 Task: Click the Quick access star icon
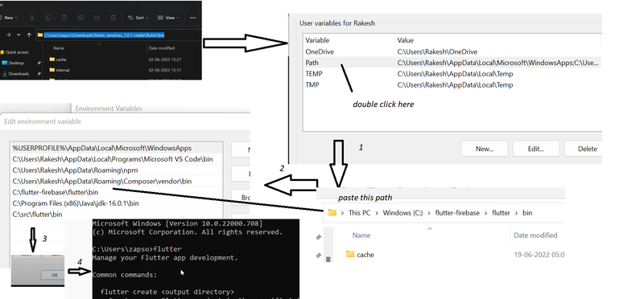2,52
